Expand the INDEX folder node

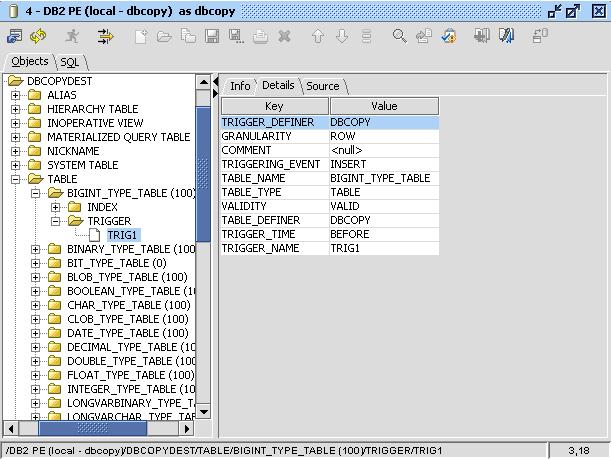[55, 207]
